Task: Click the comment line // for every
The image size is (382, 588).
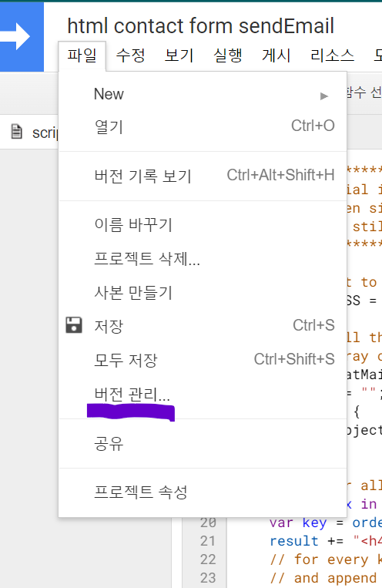Action: click(326, 559)
